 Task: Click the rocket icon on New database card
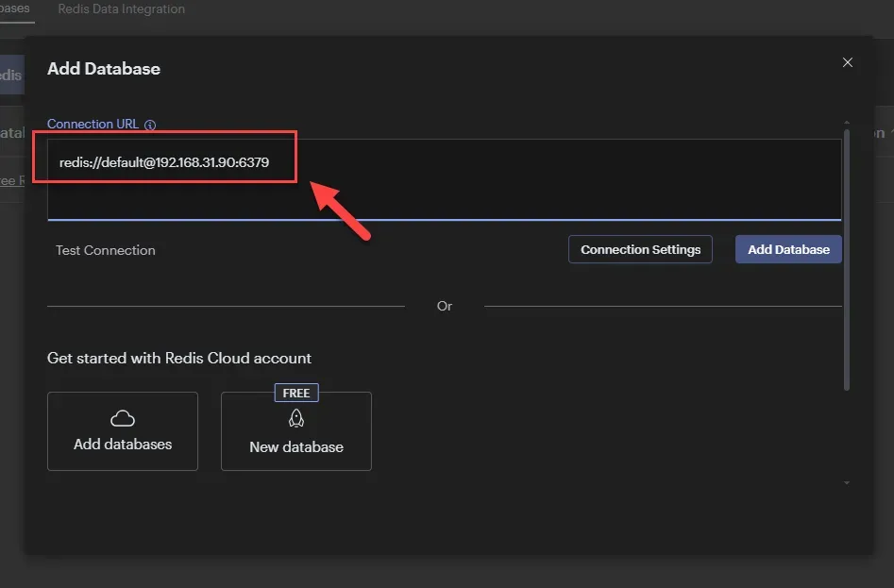point(296,419)
